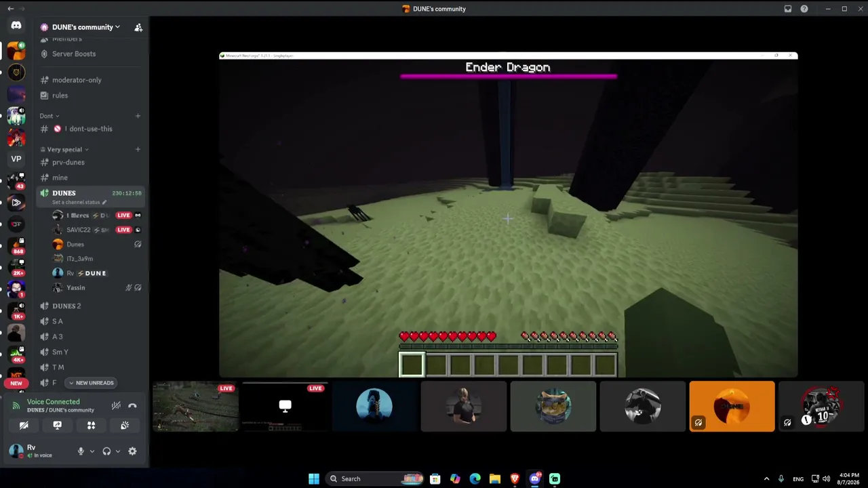This screenshot has width=868, height=488.
Task: Open Copilot from taskbar
Action: [x=455, y=479]
